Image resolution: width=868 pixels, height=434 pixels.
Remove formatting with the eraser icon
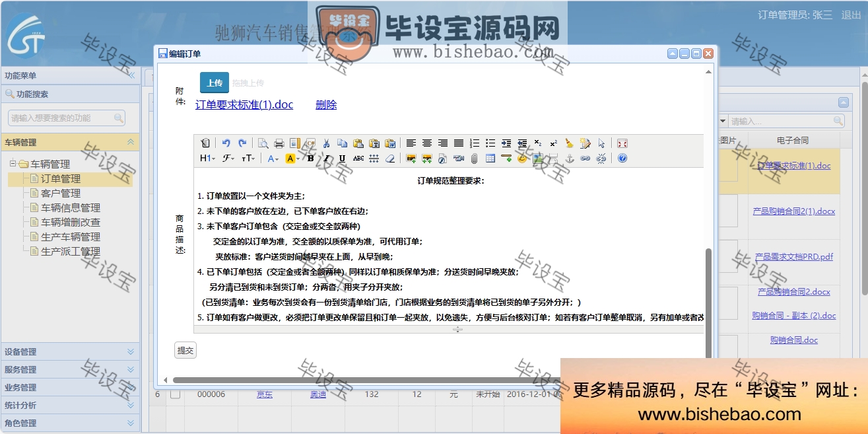click(x=390, y=159)
